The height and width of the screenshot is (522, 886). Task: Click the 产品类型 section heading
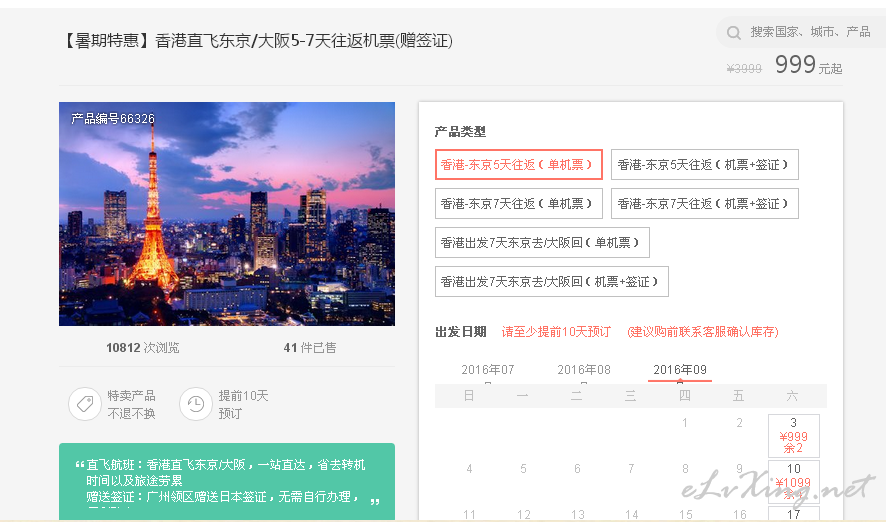[460, 132]
